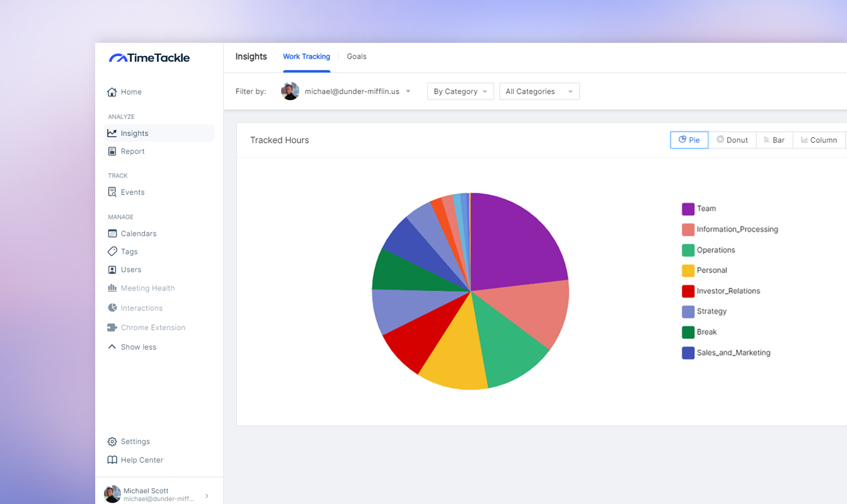Viewport: 847px width, 504px height.
Task: Open the Work Tracking tab
Action: (x=306, y=57)
